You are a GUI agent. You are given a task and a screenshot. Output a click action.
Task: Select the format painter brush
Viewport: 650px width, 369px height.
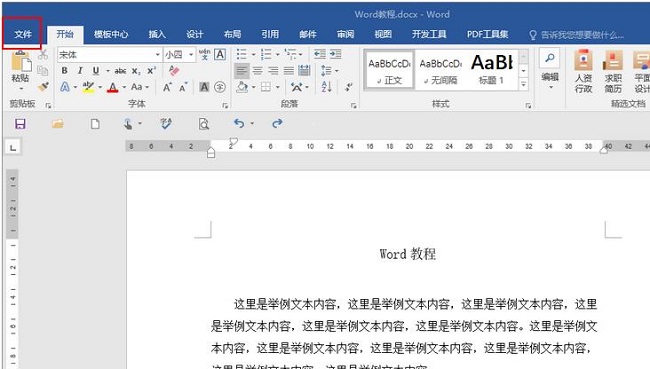coord(43,87)
